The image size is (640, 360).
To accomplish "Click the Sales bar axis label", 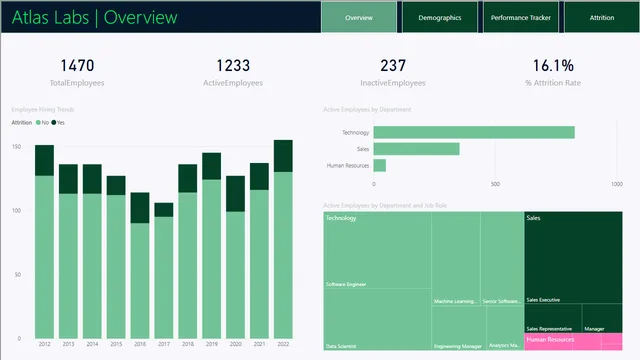I will (x=363, y=149).
